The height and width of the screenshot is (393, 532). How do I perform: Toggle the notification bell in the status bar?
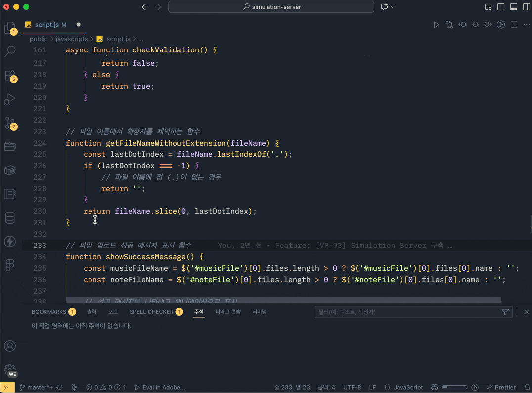pyautogui.click(x=527, y=387)
